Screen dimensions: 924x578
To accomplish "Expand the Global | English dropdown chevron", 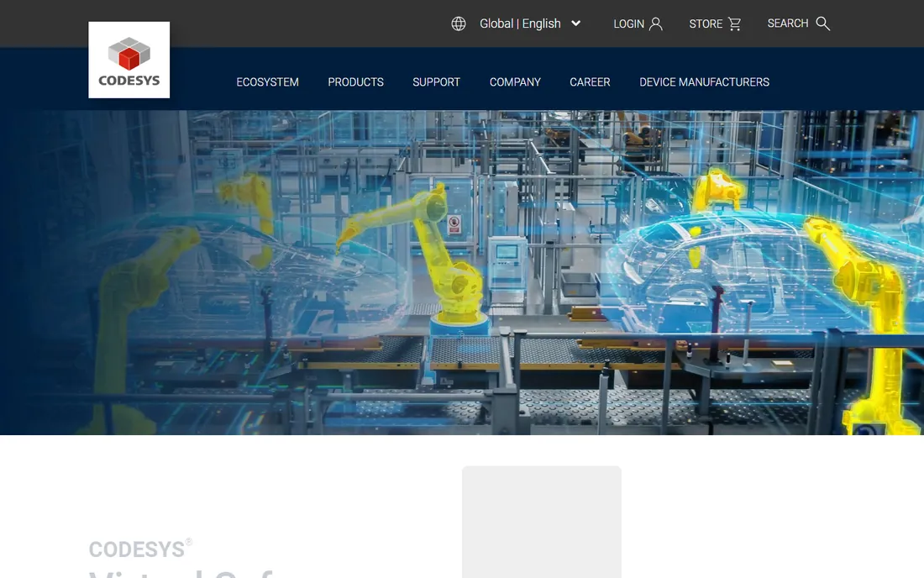I will tap(575, 24).
